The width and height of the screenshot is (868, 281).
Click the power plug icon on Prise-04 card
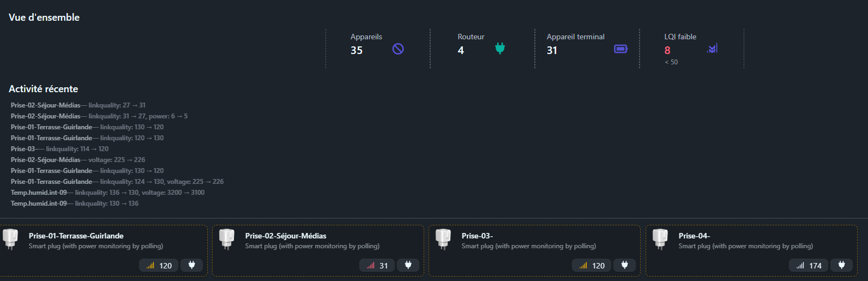click(842, 265)
